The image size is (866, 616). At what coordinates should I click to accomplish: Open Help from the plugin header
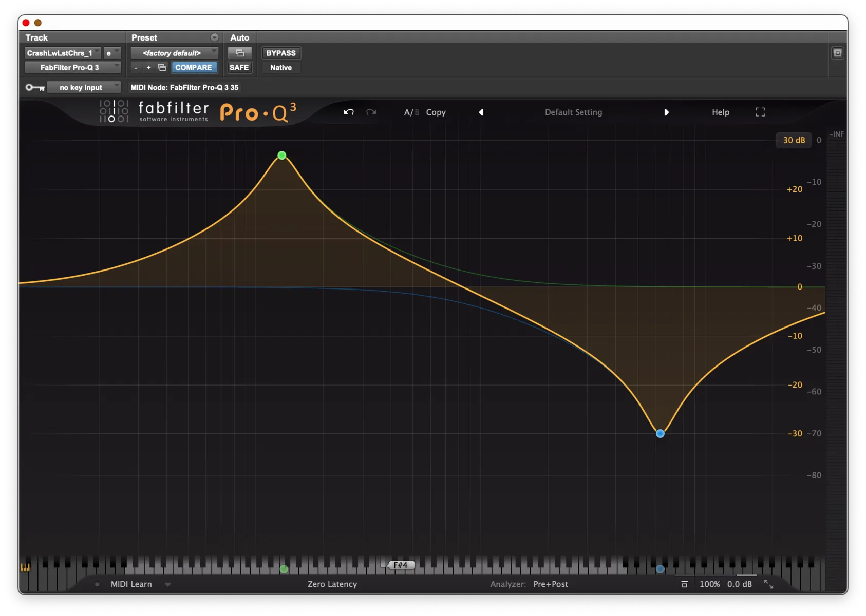tap(720, 112)
